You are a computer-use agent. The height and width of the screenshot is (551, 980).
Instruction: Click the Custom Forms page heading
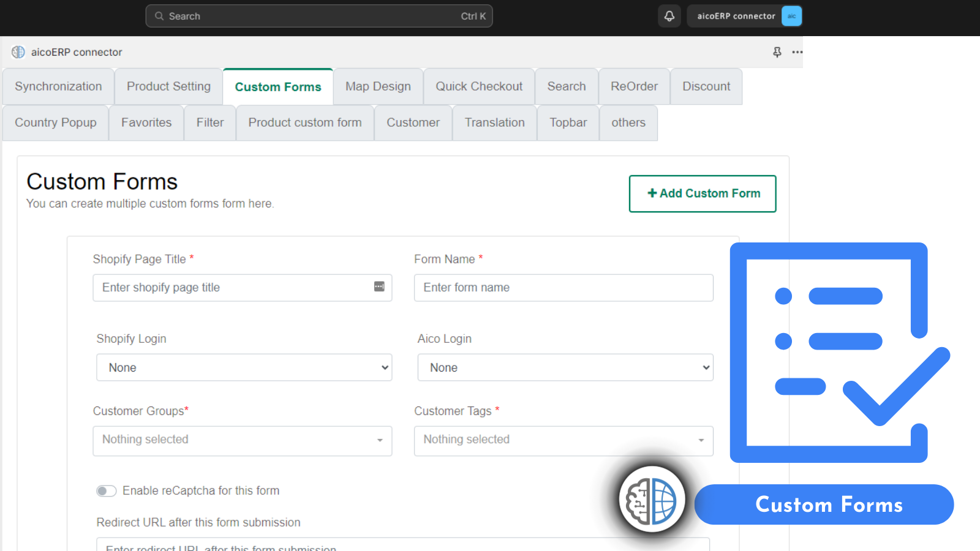coord(102,182)
